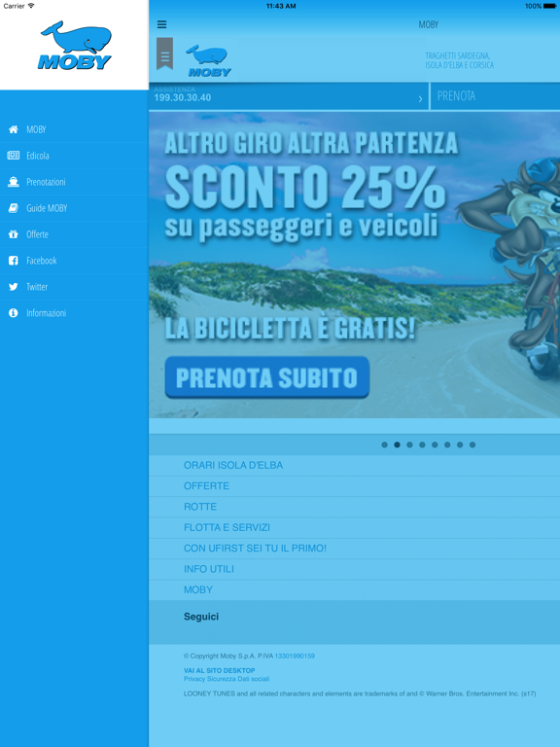Click VAI AL SITO DESKTOP link
Screen dimensions: 560x747
(220, 670)
